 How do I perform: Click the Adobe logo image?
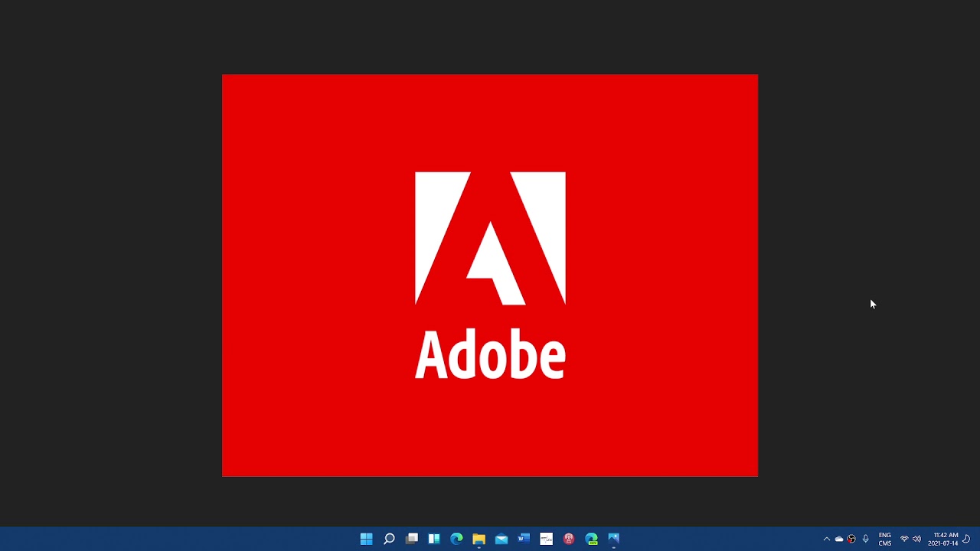(x=490, y=275)
